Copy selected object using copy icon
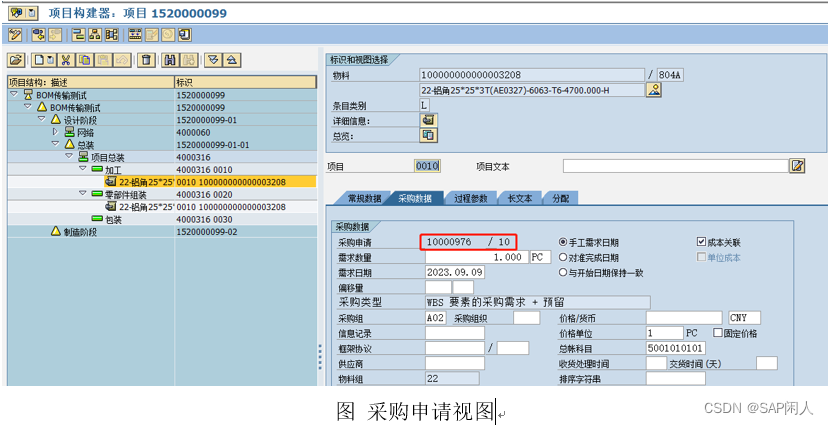Viewport: 829px width, 425px height. 85,60
